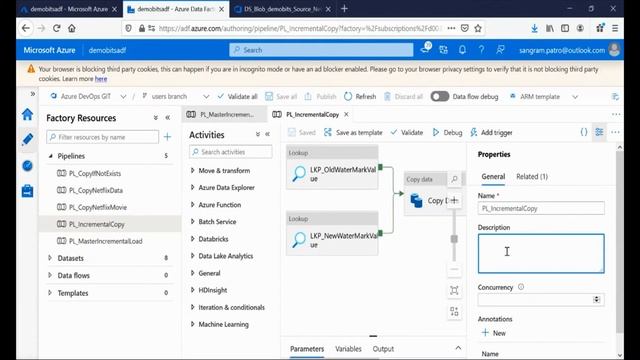The image size is (640, 360).
Task: Add a New annotation
Action: (x=493, y=333)
